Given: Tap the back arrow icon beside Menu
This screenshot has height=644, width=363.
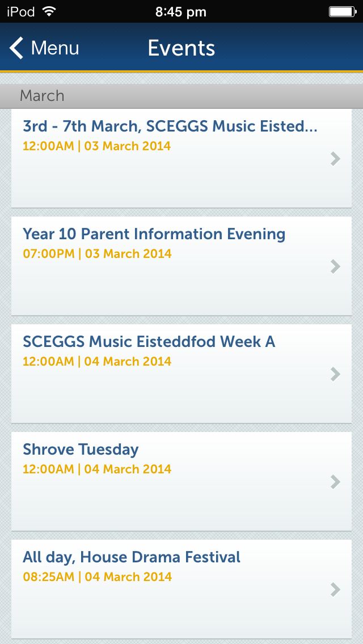Looking at the screenshot, I should [16, 48].
